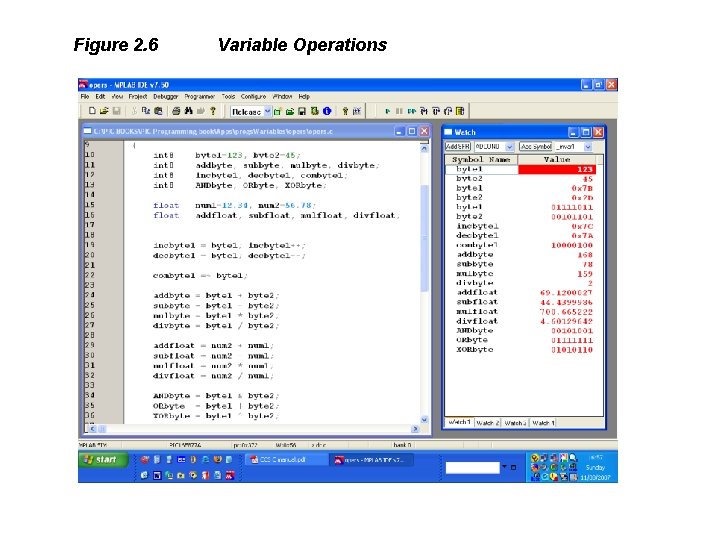Click the Copy icon in toolbar
Viewport: 720px width, 540px height.
tap(146, 111)
